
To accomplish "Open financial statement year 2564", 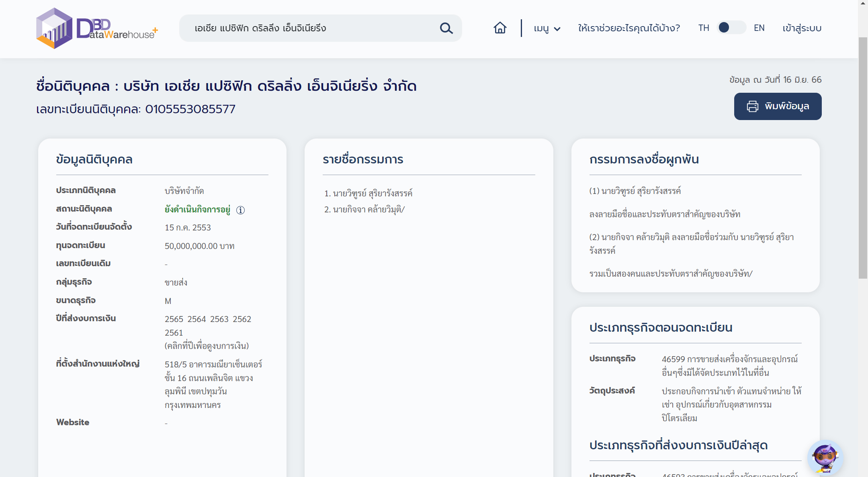I will [x=197, y=319].
